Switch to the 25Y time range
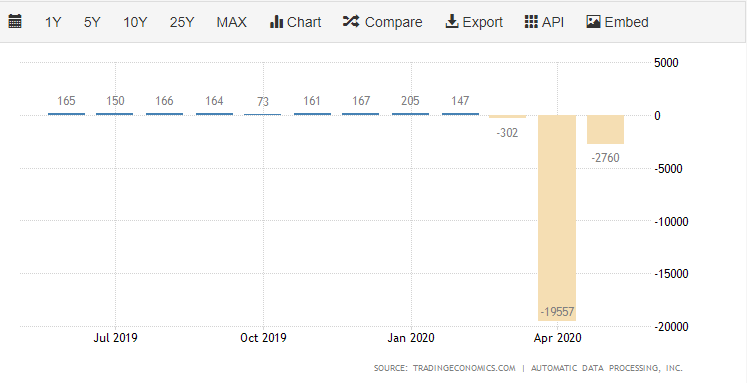Image resolution: width=748 pixels, height=383 pixels. pyautogui.click(x=182, y=22)
